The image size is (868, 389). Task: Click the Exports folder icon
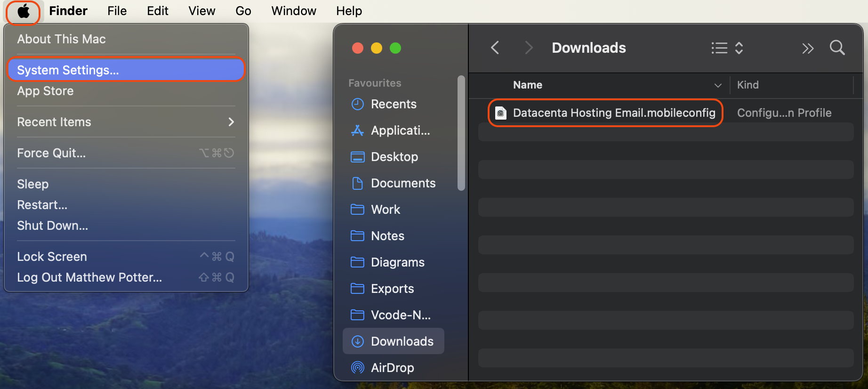358,289
